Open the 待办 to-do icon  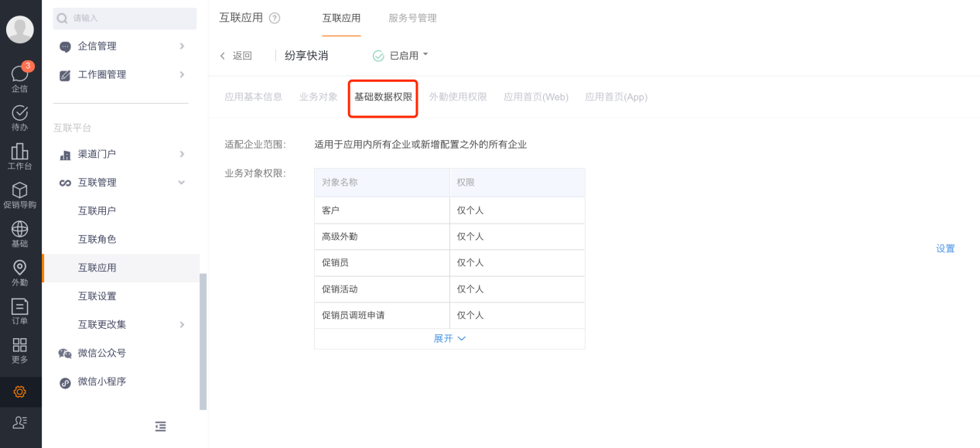pos(20,112)
